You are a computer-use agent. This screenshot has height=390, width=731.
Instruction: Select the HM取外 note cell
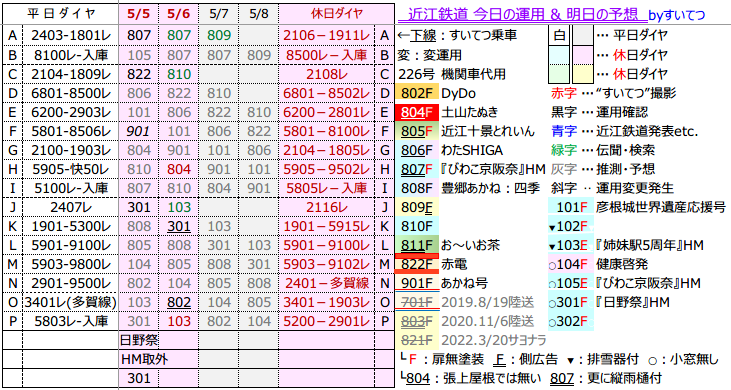coord(144,359)
